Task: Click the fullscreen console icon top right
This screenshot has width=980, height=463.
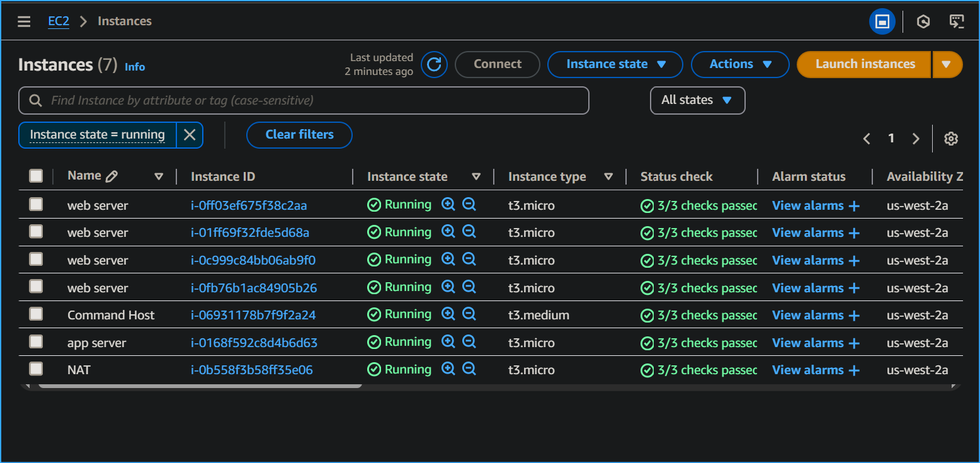Action: 882,21
